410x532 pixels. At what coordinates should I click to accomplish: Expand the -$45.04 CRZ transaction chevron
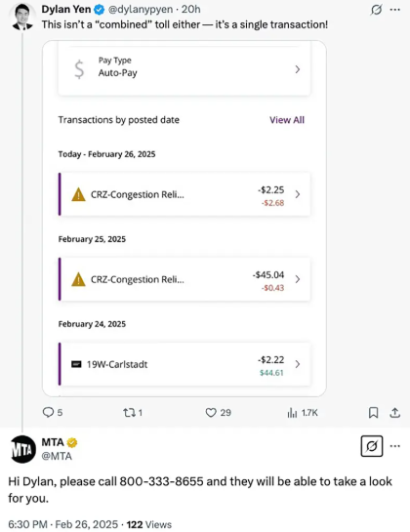click(298, 279)
